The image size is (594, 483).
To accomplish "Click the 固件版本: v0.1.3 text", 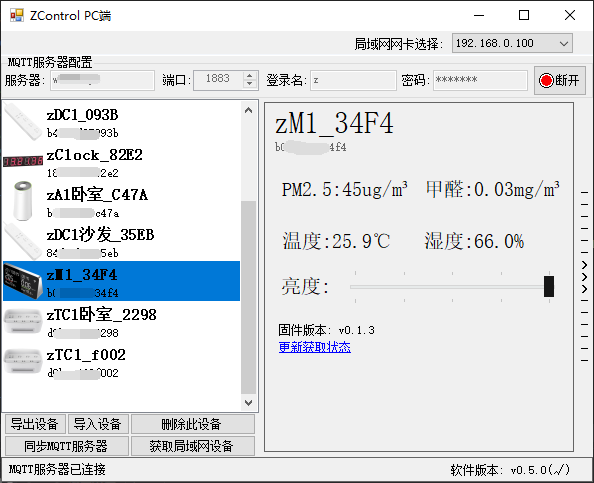I will coord(327,330).
